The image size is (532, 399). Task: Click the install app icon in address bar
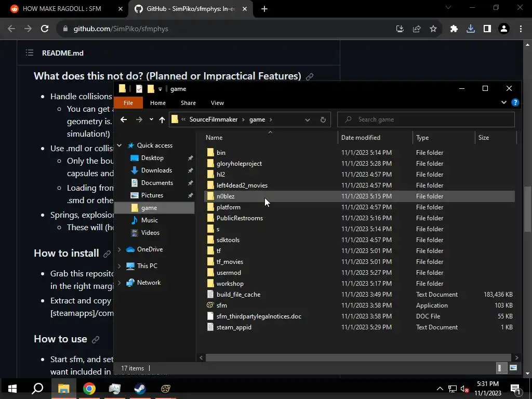point(400,29)
